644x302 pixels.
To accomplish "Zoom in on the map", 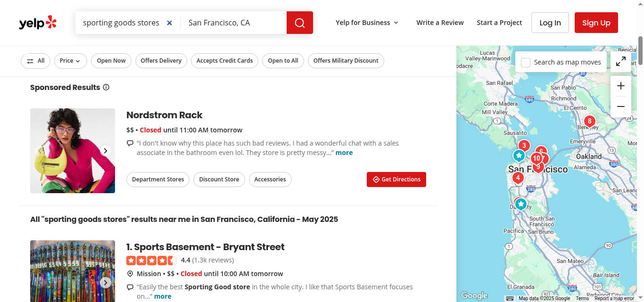I will pos(621,86).
